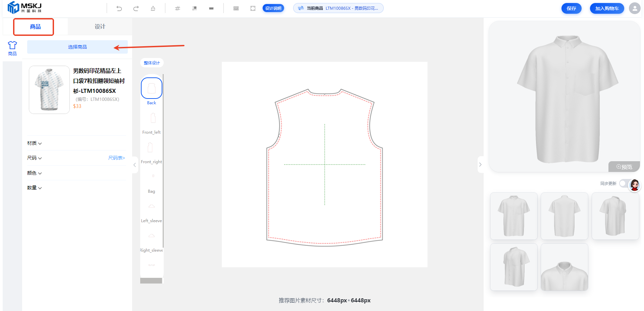The height and width of the screenshot is (311, 644).
Task: Expand the 材质 section
Action: point(35,143)
